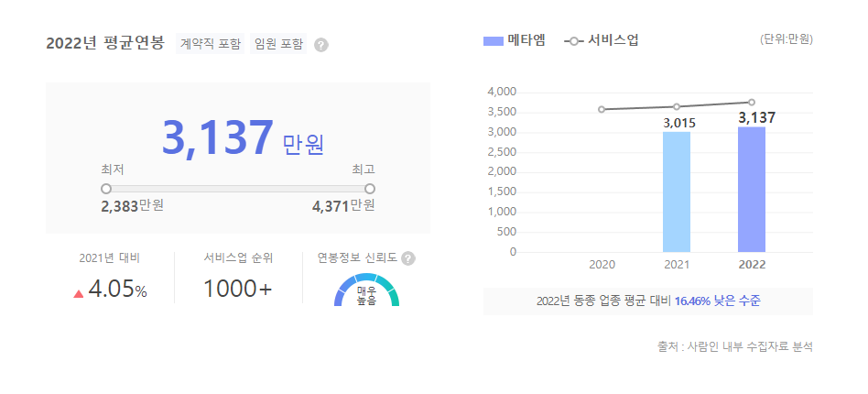Click the 최고 label above slider

pyautogui.click(x=363, y=169)
